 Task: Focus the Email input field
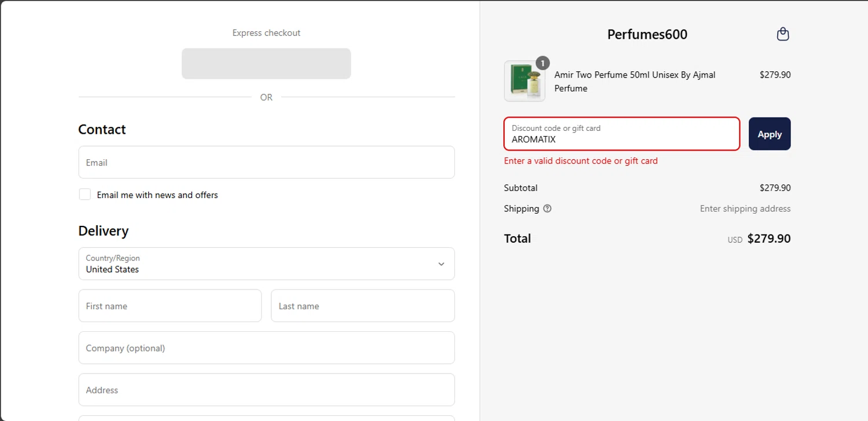point(266,162)
